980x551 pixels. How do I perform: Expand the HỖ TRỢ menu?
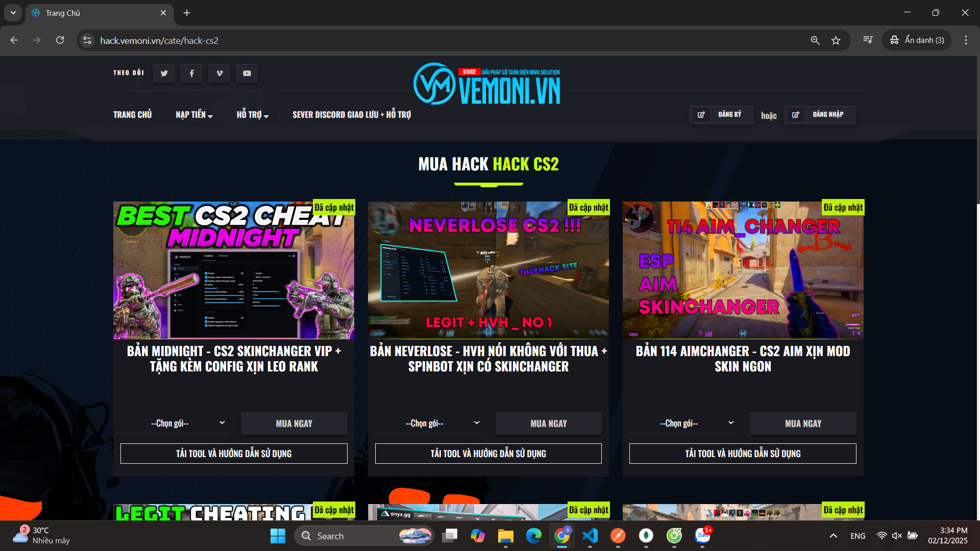[252, 115]
